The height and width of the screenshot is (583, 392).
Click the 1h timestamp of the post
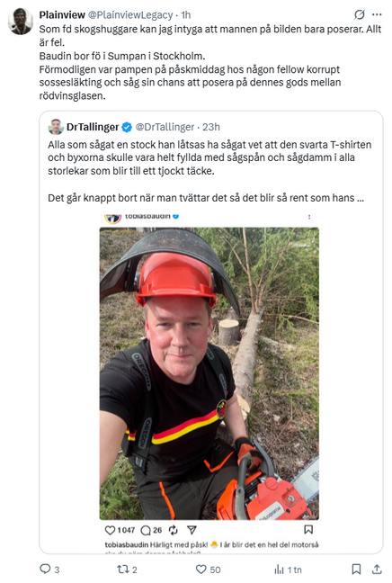point(186,15)
